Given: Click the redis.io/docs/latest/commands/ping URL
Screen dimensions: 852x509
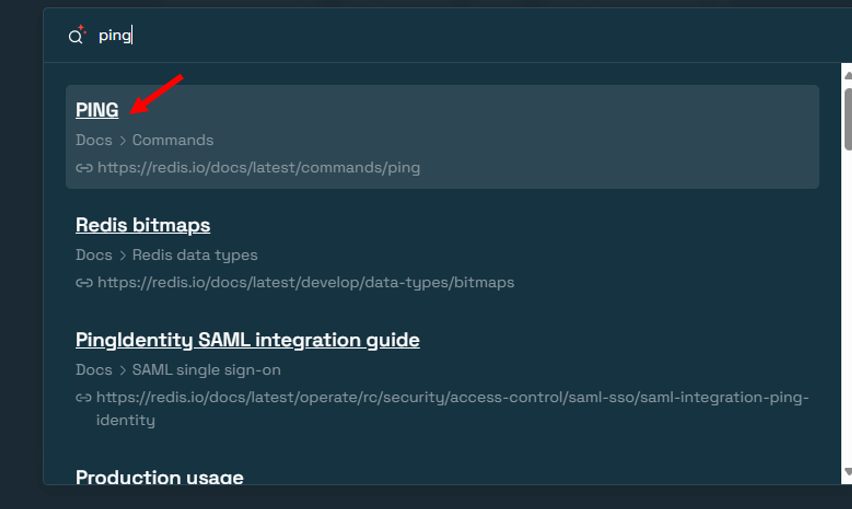Looking at the screenshot, I should point(259,167).
